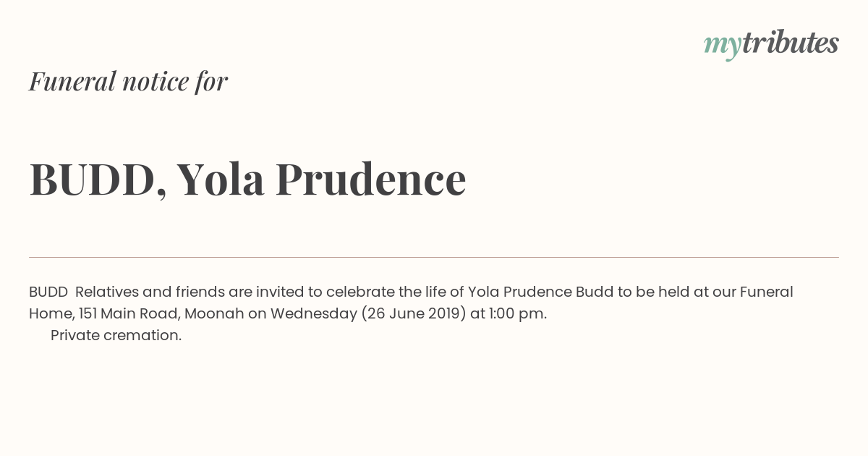Image resolution: width=868 pixels, height=456 pixels.
Task: Click the address '151 Main Road, Moonah'
Action: [154, 313]
